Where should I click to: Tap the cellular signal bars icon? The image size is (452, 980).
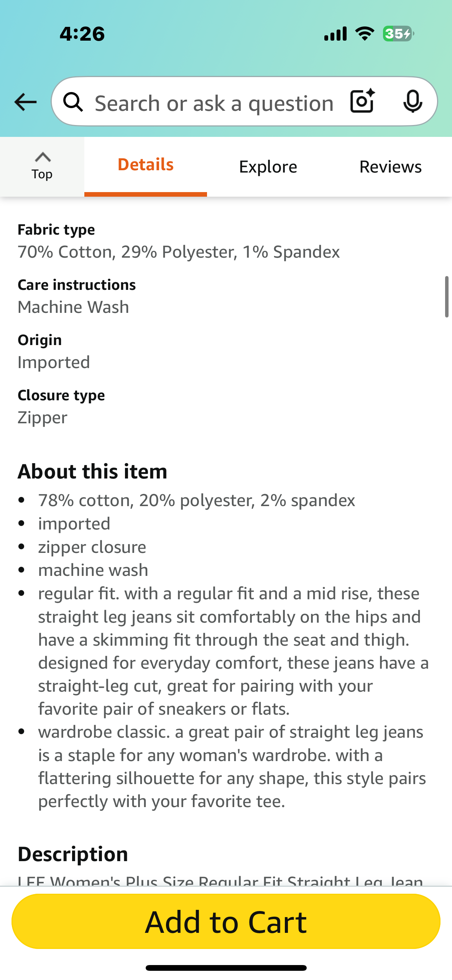pos(335,34)
